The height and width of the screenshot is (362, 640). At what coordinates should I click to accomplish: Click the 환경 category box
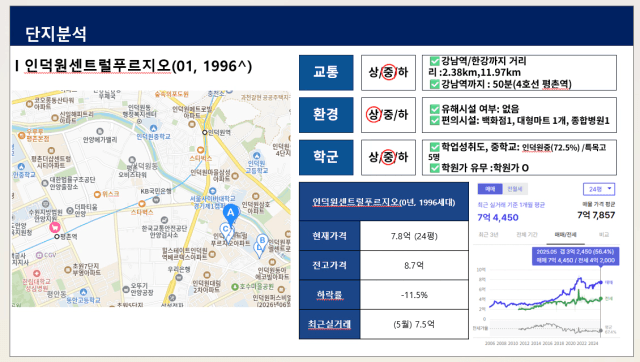click(x=326, y=115)
